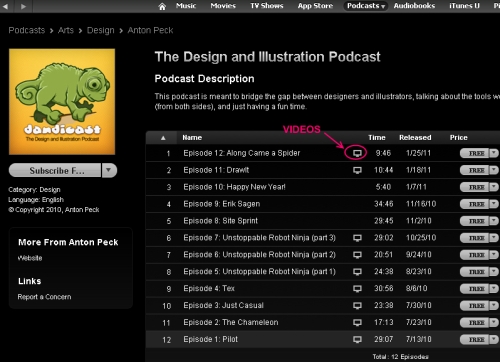Image resolution: width=500 pixels, height=362 pixels.
Task: Go to Arts in the breadcrumb
Action: pos(66,30)
